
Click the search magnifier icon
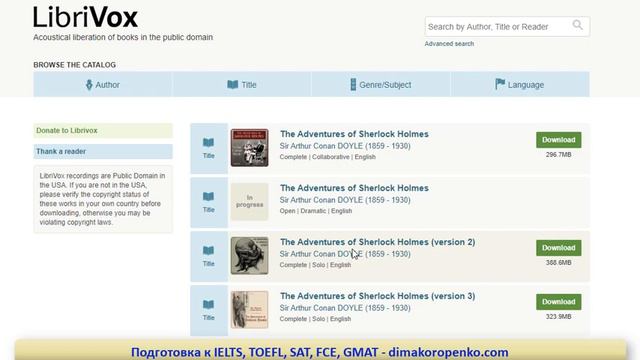578,25
